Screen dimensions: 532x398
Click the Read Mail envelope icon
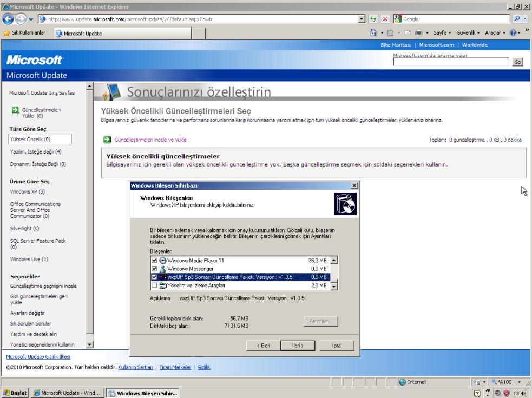[408, 33]
